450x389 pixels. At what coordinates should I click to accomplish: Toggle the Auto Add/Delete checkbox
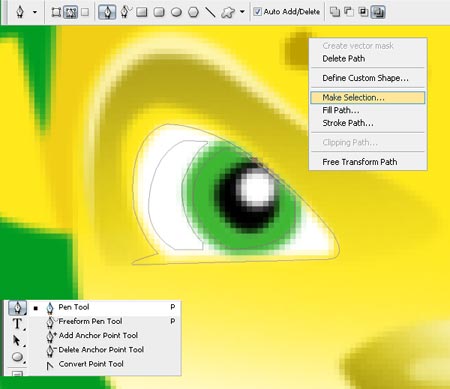click(257, 12)
